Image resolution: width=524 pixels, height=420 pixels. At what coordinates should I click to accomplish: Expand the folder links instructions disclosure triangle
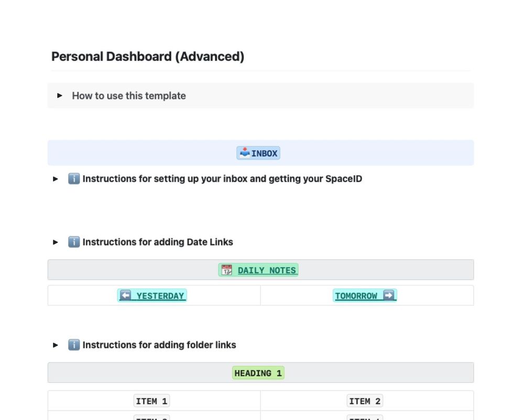click(56, 345)
